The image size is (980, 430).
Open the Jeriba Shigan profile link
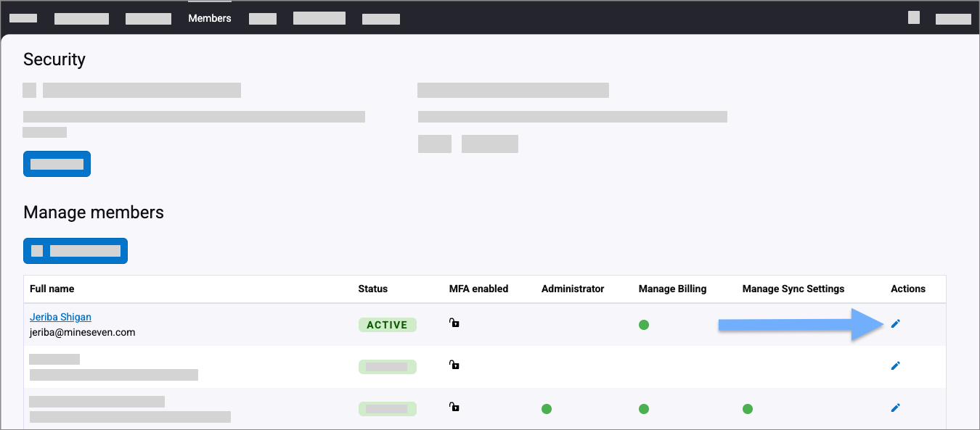[60, 317]
